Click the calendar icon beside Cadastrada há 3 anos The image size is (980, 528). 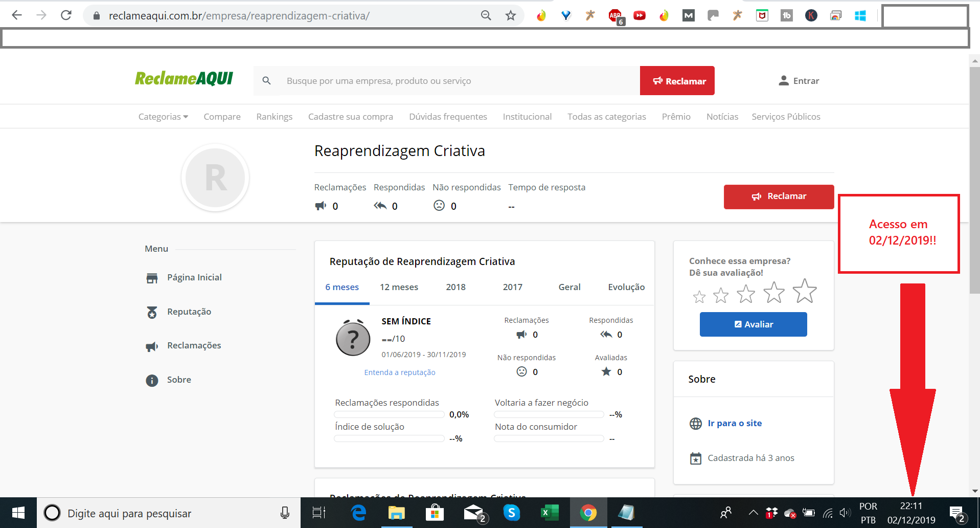[x=696, y=458]
